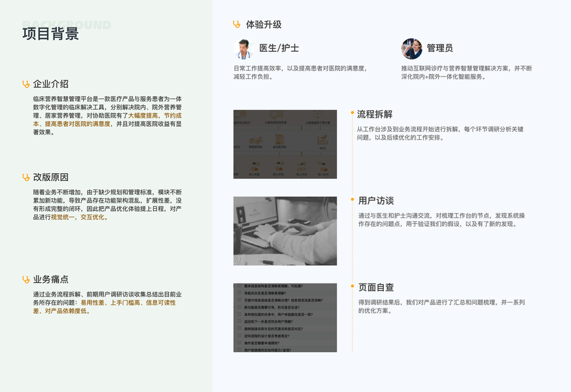Select the 医生/护士 doctor avatar

[x=243, y=49]
